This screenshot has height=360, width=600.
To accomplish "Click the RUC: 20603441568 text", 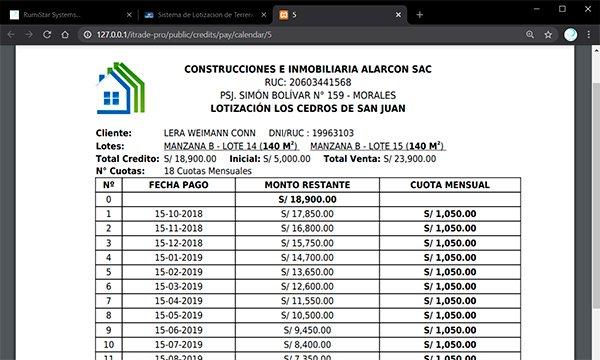I will (x=308, y=82).
